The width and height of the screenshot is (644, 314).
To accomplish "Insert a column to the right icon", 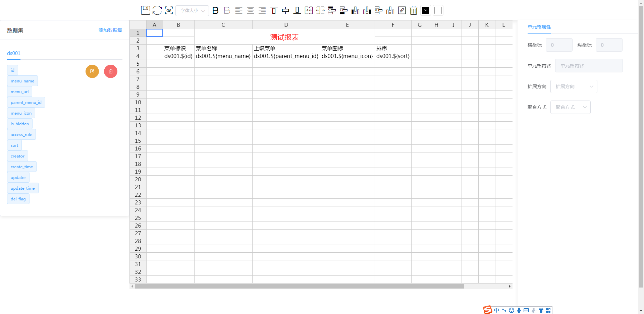I will tap(367, 10).
